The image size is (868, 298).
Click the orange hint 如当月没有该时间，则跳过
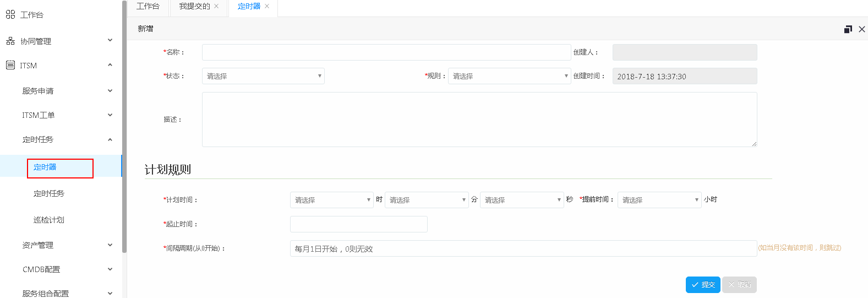tap(800, 248)
